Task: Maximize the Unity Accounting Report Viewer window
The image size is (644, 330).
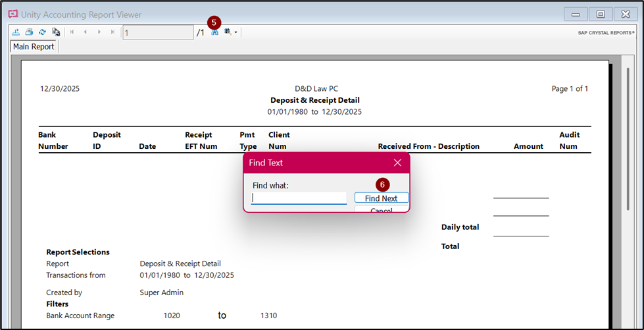Action: pyautogui.click(x=601, y=14)
